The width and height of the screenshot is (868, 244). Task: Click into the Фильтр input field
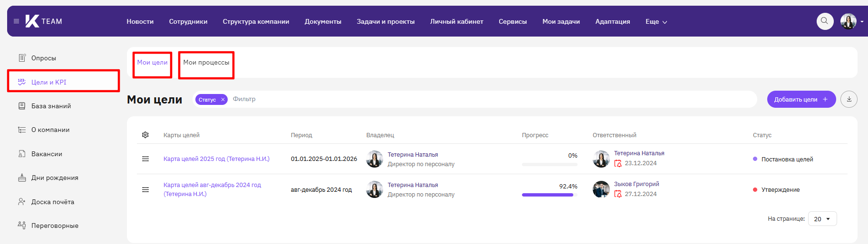492,99
